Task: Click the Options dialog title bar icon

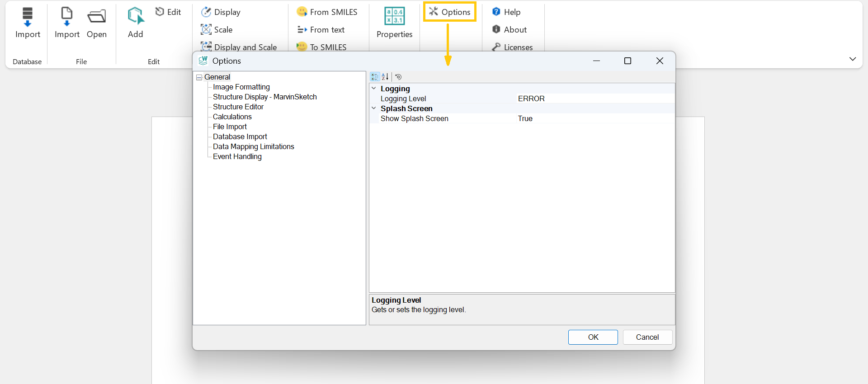Action: point(203,61)
